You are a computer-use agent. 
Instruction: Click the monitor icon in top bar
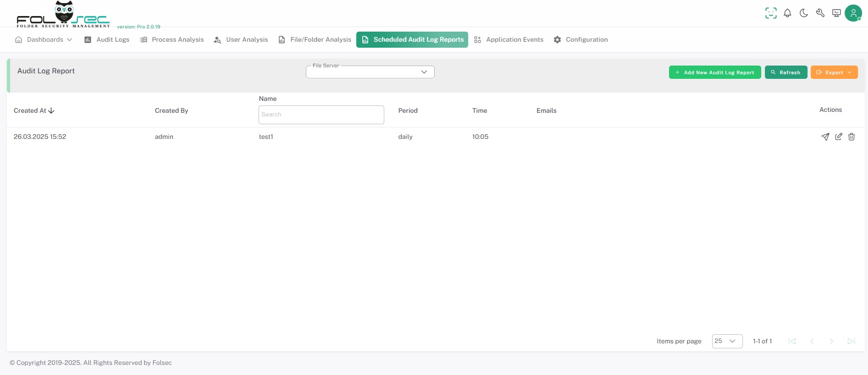pyautogui.click(x=836, y=13)
